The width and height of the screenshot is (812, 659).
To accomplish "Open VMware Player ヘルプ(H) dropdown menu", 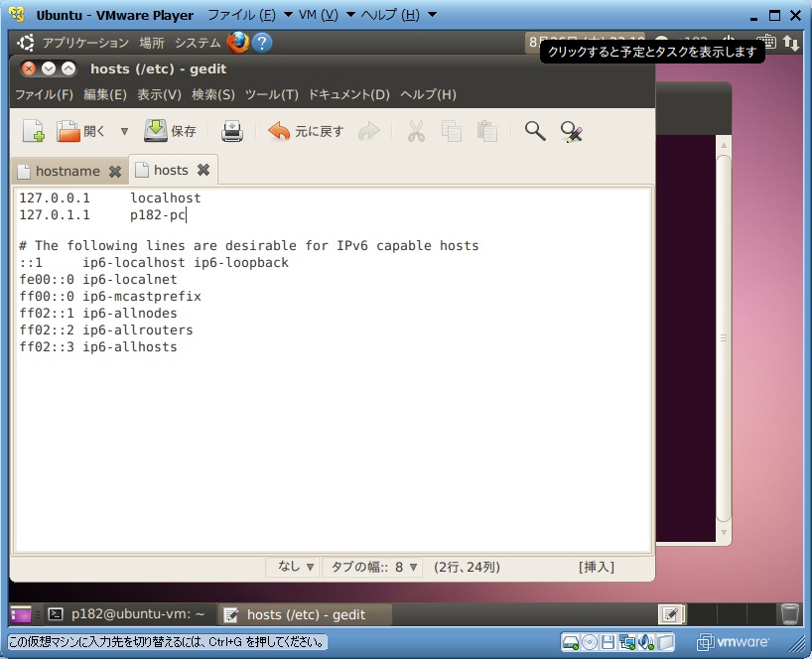I will point(399,15).
